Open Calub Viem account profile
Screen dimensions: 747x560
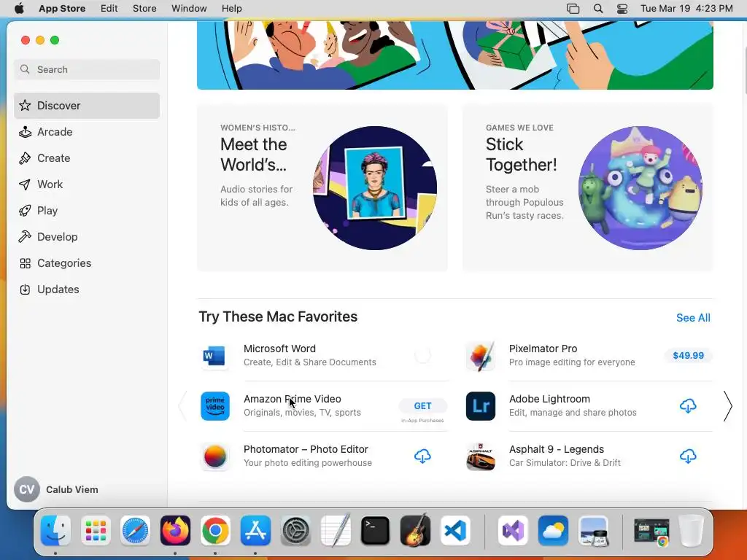coord(56,489)
